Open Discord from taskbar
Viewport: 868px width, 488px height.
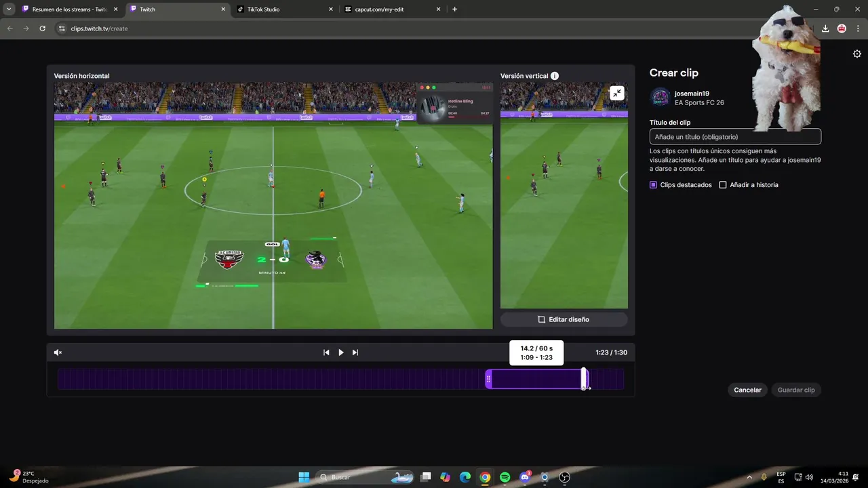click(x=524, y=477)
